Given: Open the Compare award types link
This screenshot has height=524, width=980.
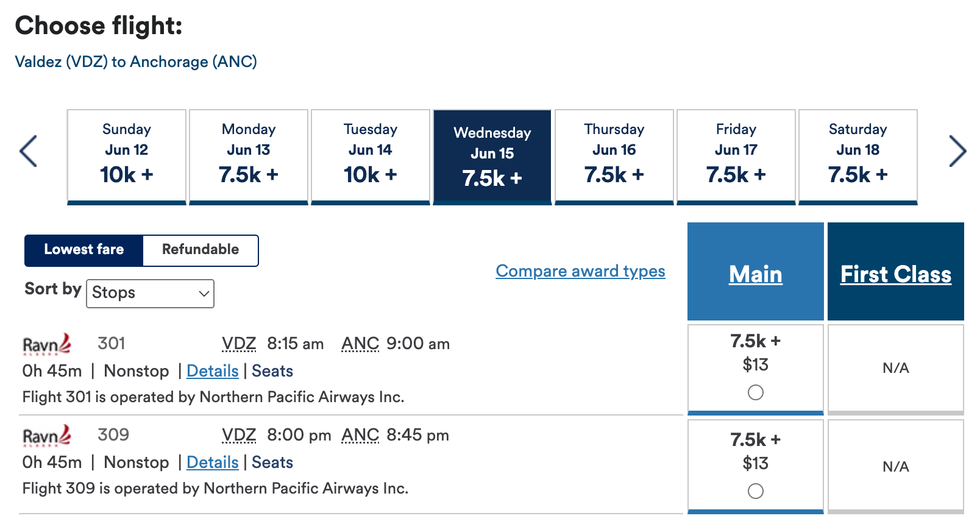Looking at the screenshot, I should click(580, 271).
